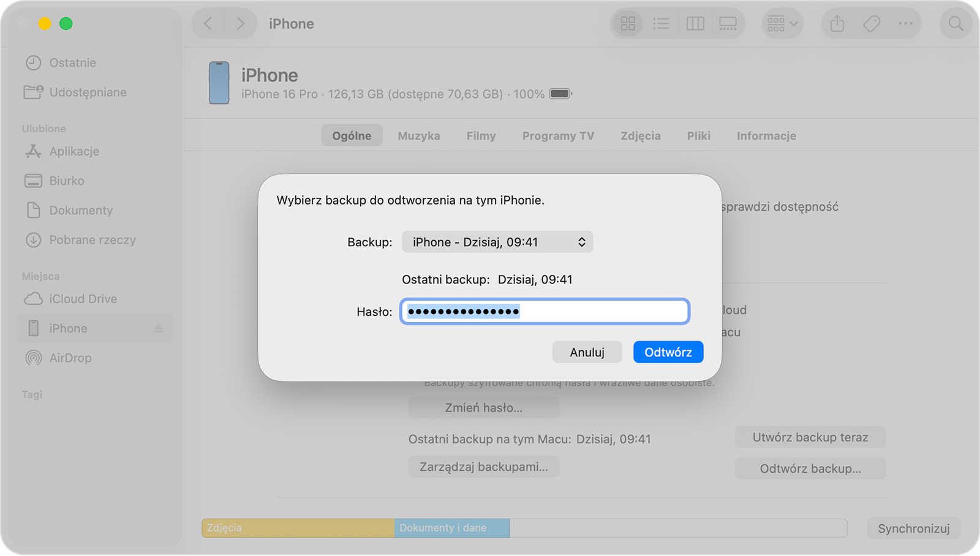The height and width of the screenshot is (556, 980).
Task: Switch Finder to gallery view
Action: tap(728, 24)
